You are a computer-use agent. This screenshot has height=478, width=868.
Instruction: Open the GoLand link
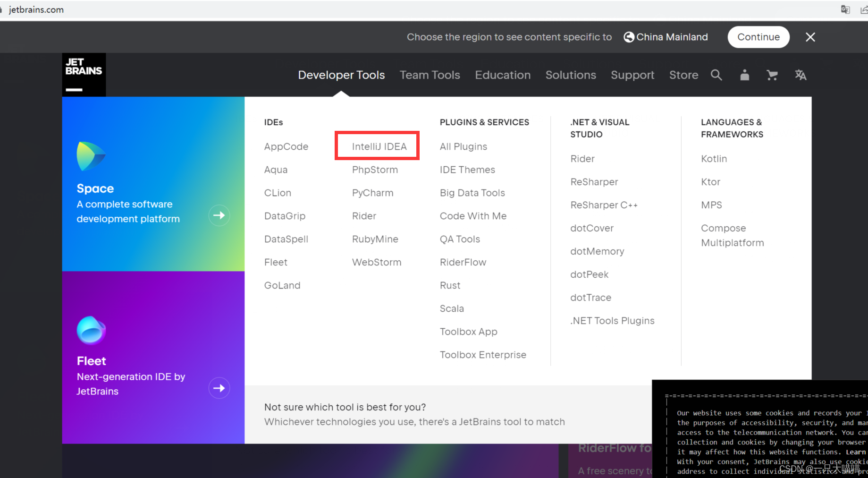[282, 285]
